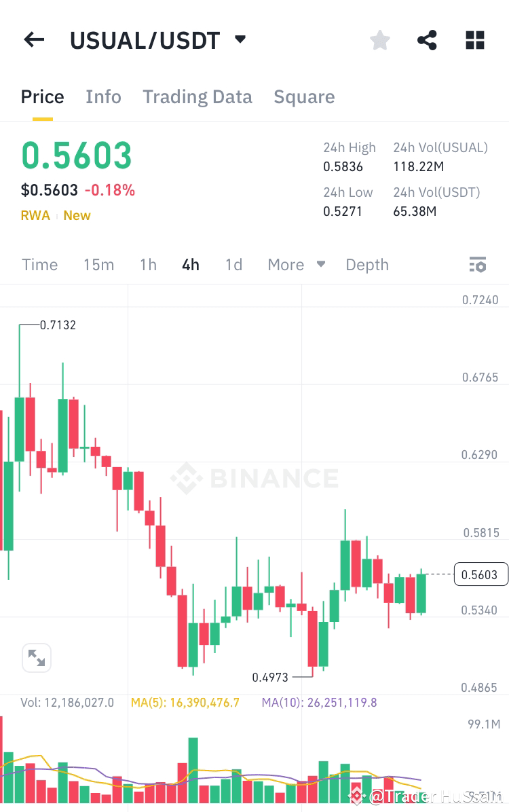Tap the current price label 0.5603 on chart

click(480, 574)
